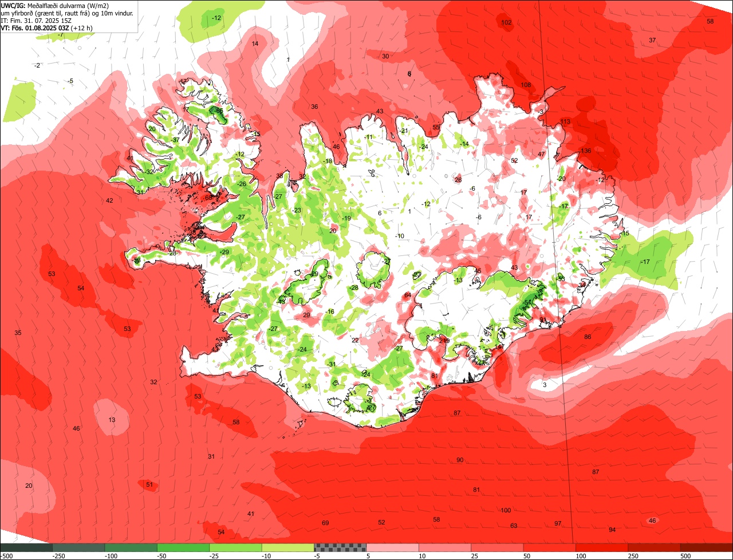Click the map value "13" in the southwest sea
This screenshot has width=733, height=560.
[112, 420]
